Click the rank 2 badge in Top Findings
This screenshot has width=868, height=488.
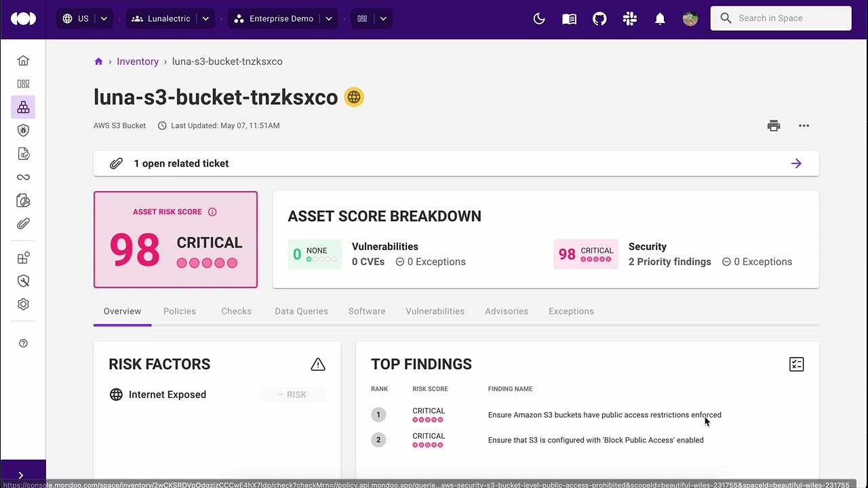click(x=378, y=441)
